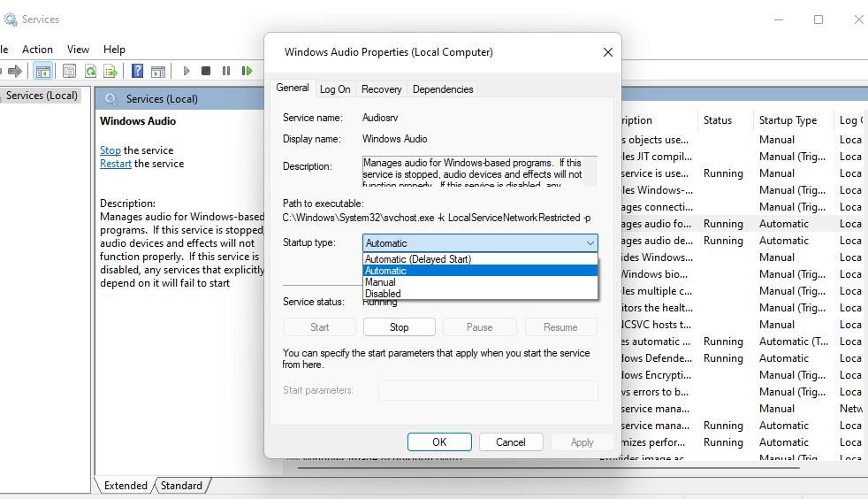Viewport: 868px width, 499px height.
Task: Click the Restart the service link
Action: [x=116, y=164]
